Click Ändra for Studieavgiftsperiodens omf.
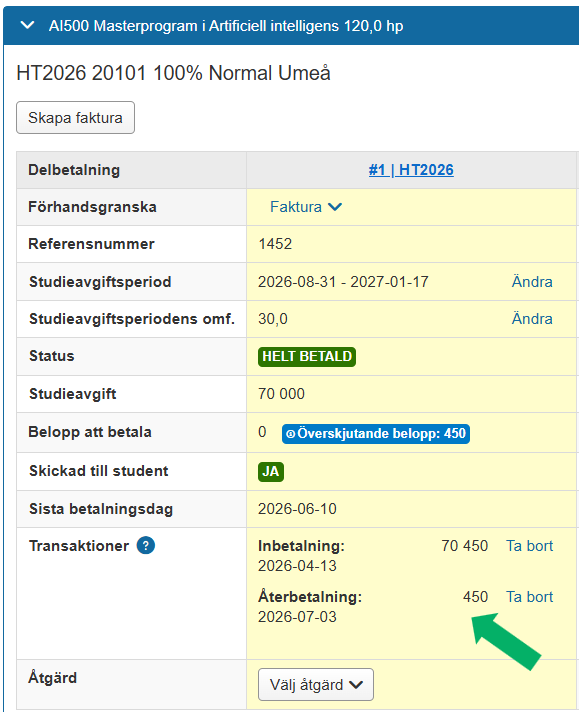The width and height of the screenshot is (580, 712). click(x=532, y=319)
